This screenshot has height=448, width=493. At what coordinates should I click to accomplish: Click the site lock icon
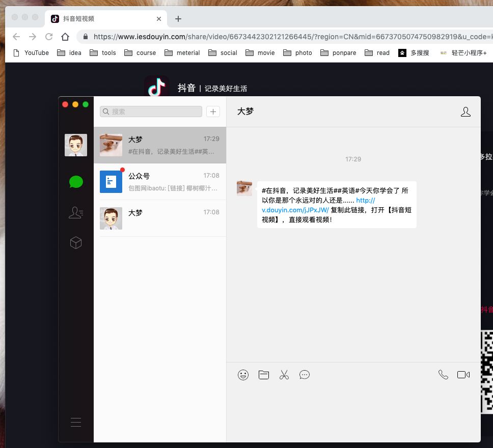click(x=85, y=37)
